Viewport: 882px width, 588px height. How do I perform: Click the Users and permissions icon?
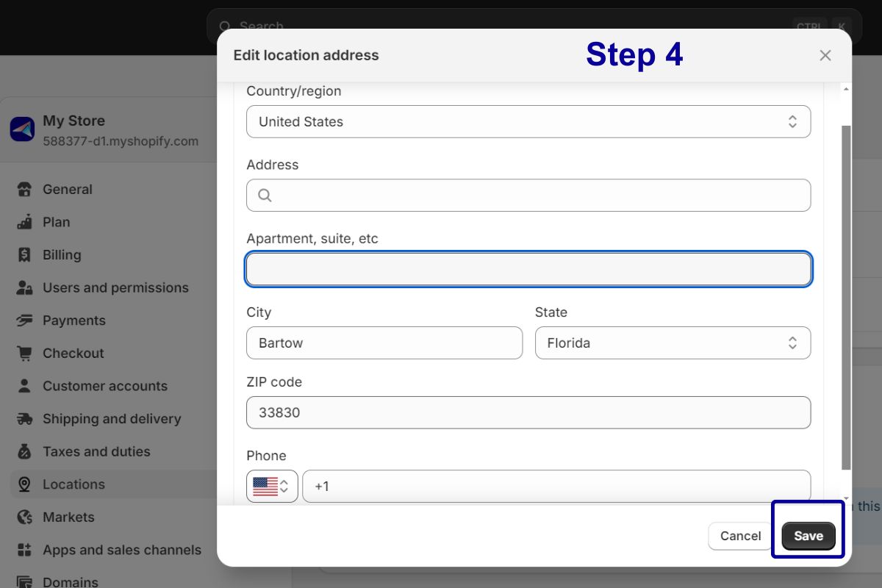click(24, 288)
